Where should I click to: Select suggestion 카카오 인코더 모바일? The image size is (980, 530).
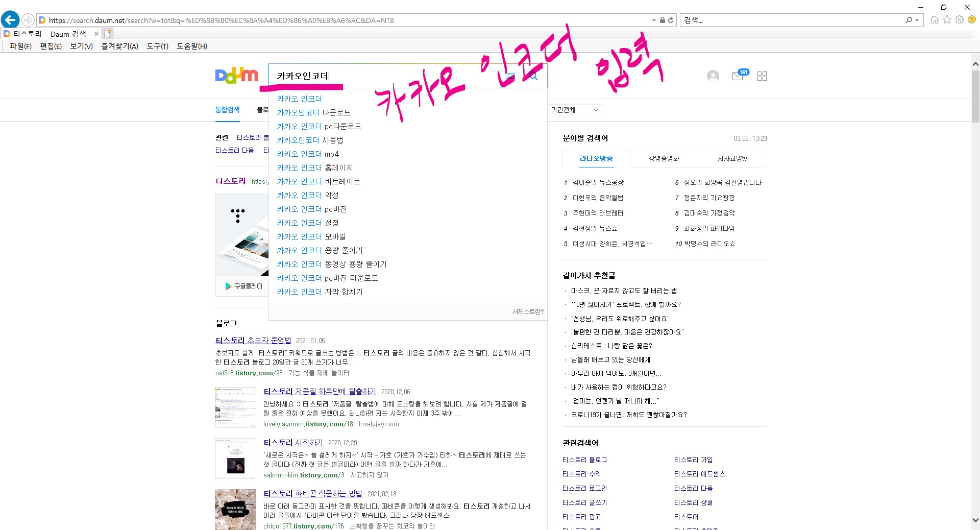point(311,236)
